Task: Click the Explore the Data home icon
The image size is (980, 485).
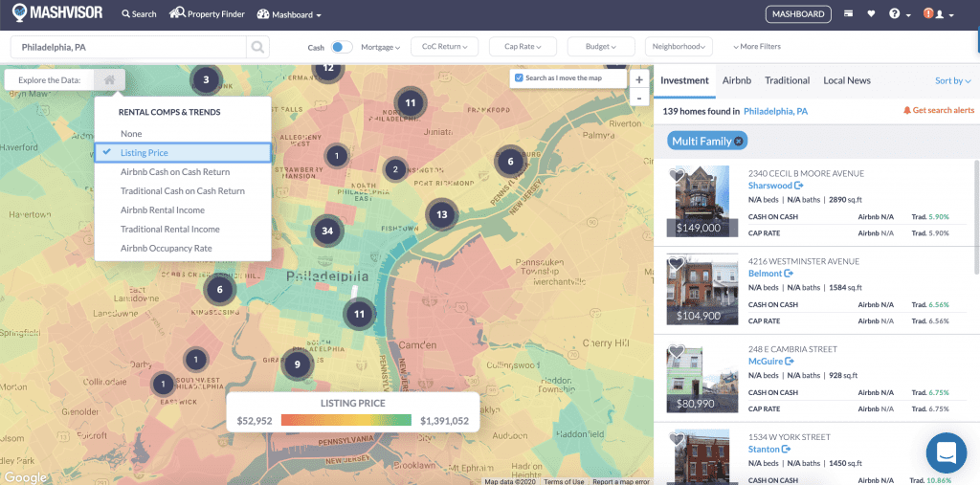Action: 109,79
